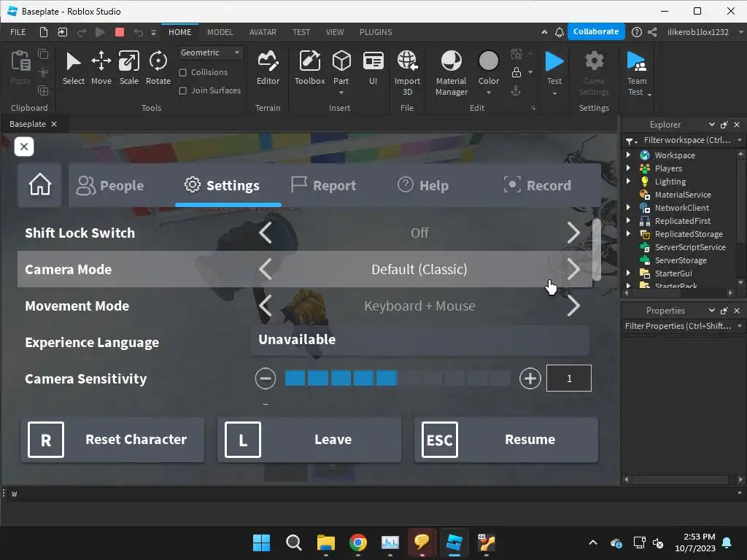Open the Report tab in game menu
747x560 pixels.
click(x=323, y=185)
